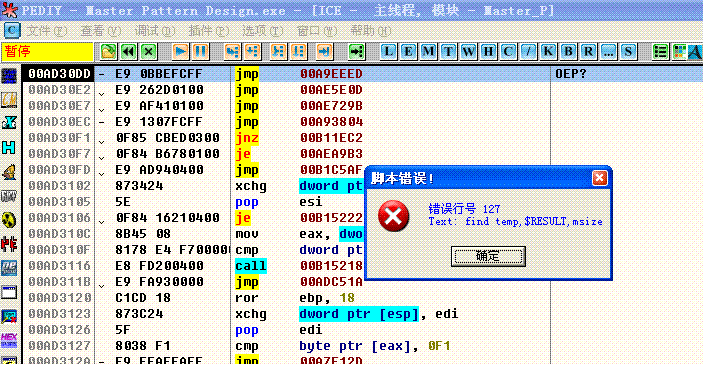Image resolution: width=703 pixels, height=384 pixels.
Task: Select the row at address 00AD30F1
Action: pyautogui.click(x=362, y=138)
